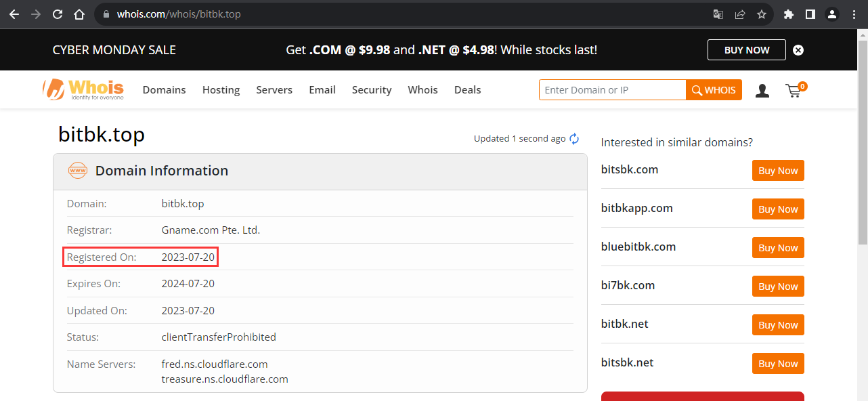This screenshot has width=868, height=401.
Task: Click the translate page icon
Action: click(x=718, y=14)
